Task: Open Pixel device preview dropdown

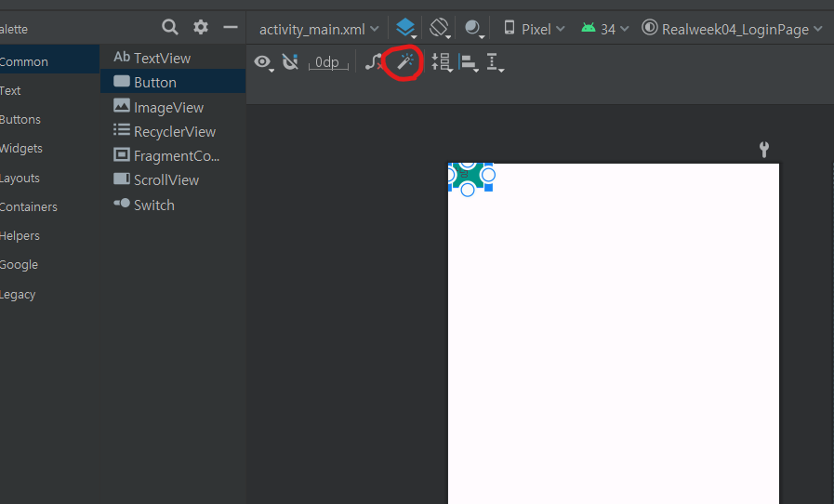Action: coord(534,29)
